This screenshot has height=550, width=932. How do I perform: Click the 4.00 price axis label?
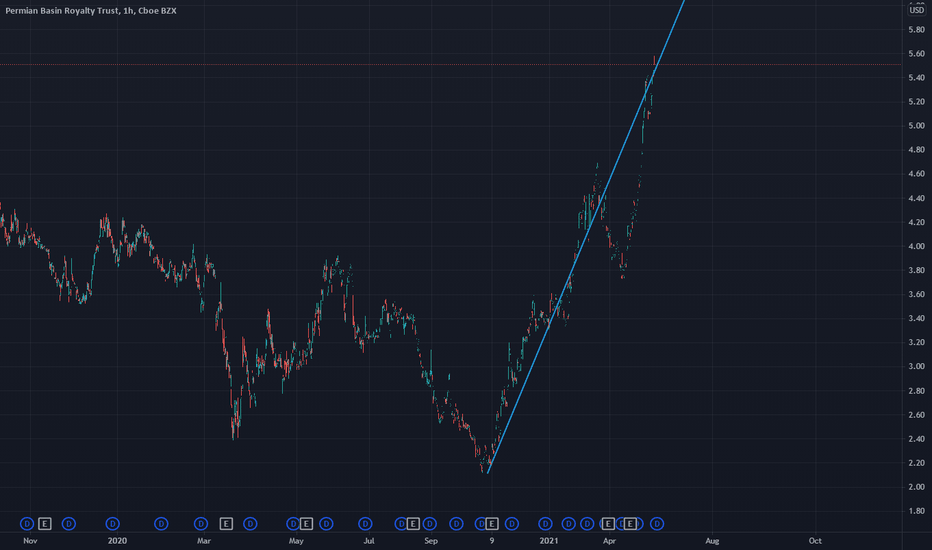[916, 246]
